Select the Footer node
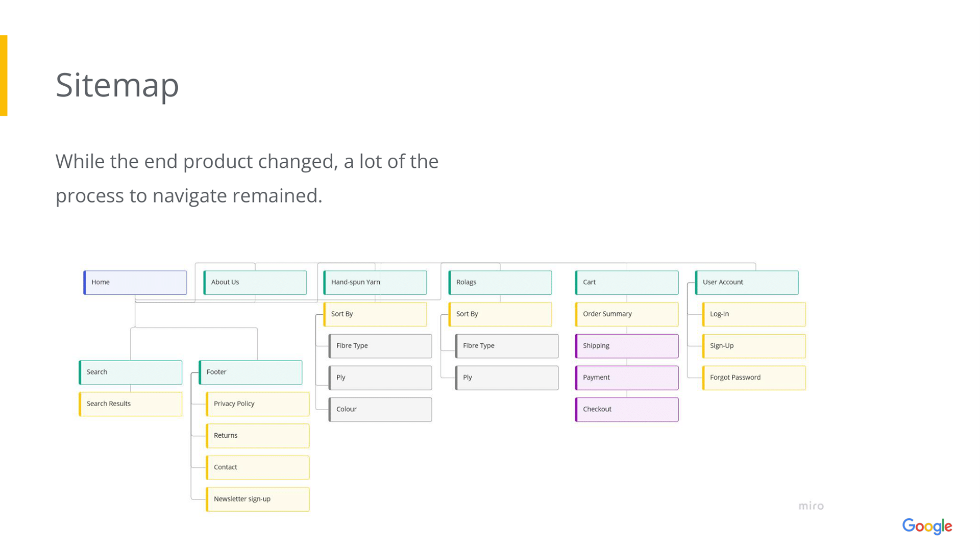 tap(251, 372)
